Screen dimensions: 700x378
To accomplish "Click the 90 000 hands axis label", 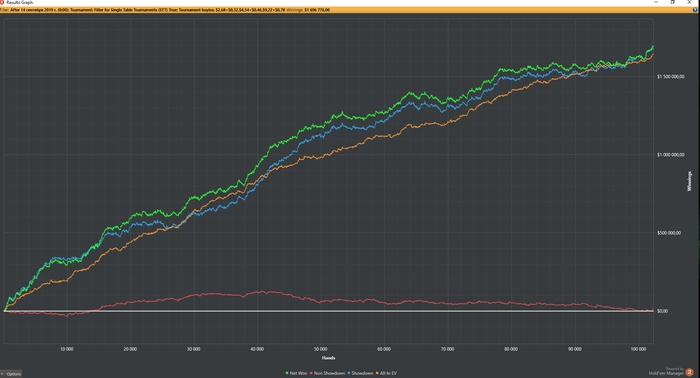I will (x=575, y=349).
